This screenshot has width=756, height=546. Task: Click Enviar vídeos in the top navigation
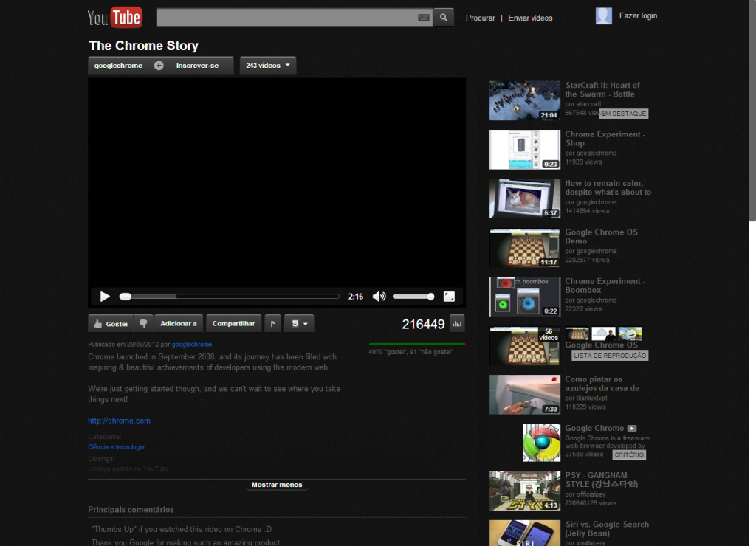pos(530,18)
